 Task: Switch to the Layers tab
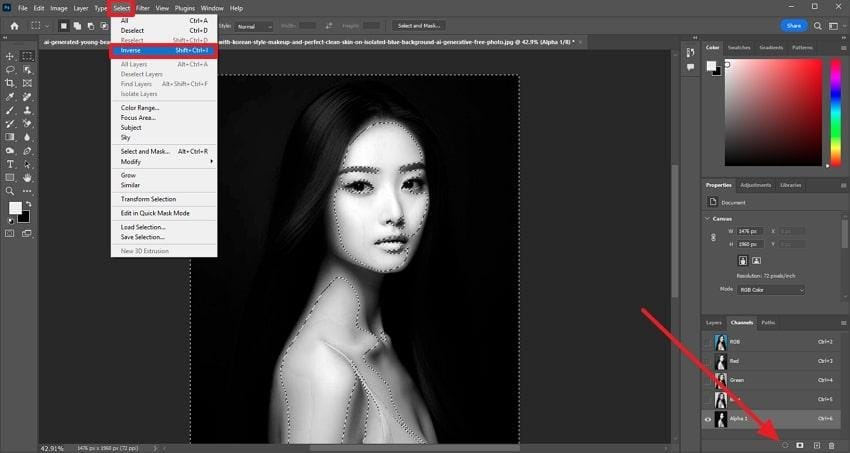click(713, 323)
